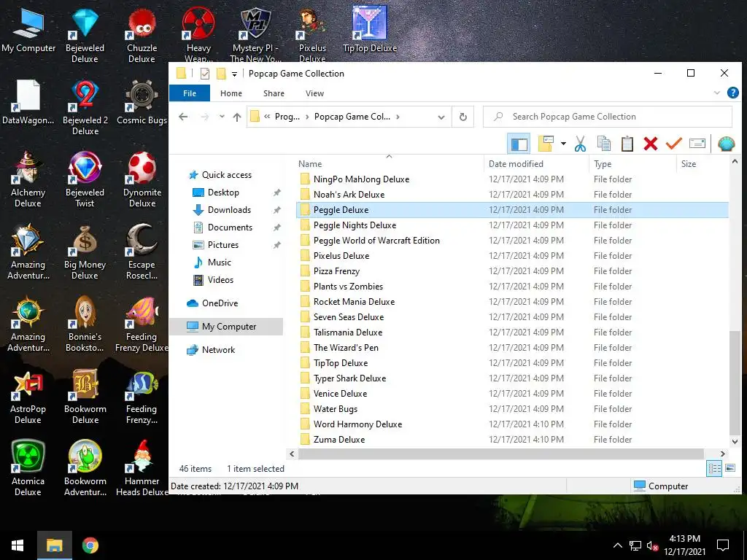Select Alchemy Deluxe desktop shortcut
Image resolution: width=747 pixels, height=560 pixels.
pos(28,180)
